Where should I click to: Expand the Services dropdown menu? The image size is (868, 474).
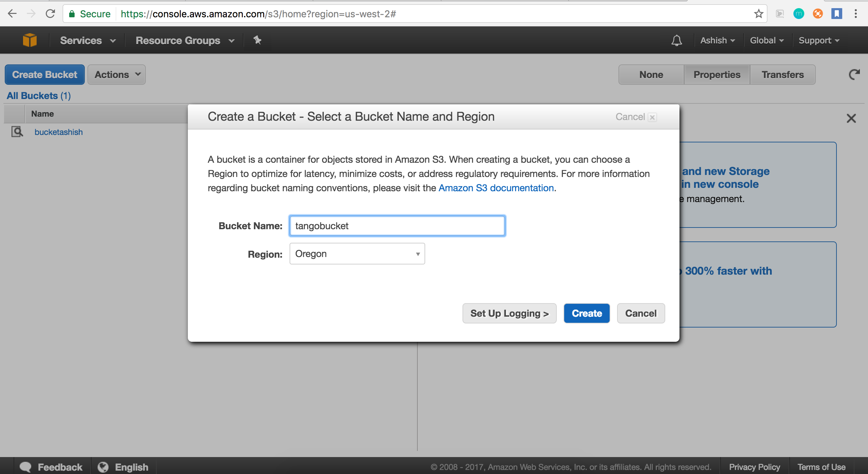(88, 41)
